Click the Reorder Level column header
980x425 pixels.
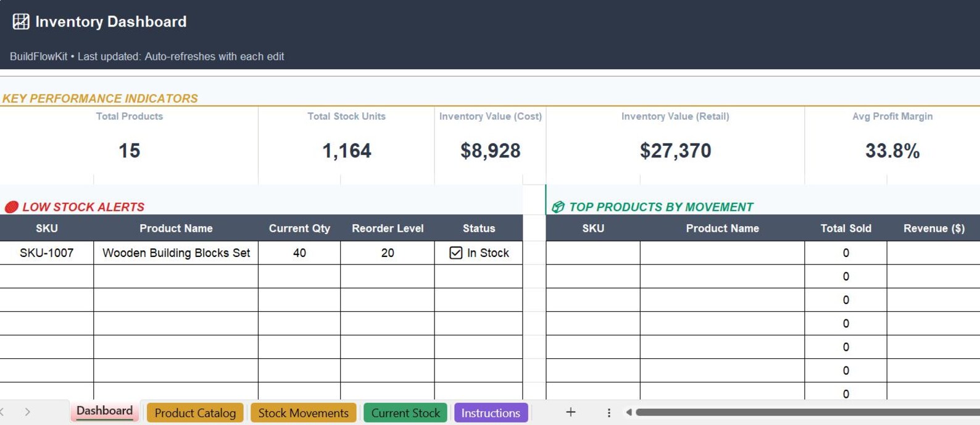tap(388, 228)
